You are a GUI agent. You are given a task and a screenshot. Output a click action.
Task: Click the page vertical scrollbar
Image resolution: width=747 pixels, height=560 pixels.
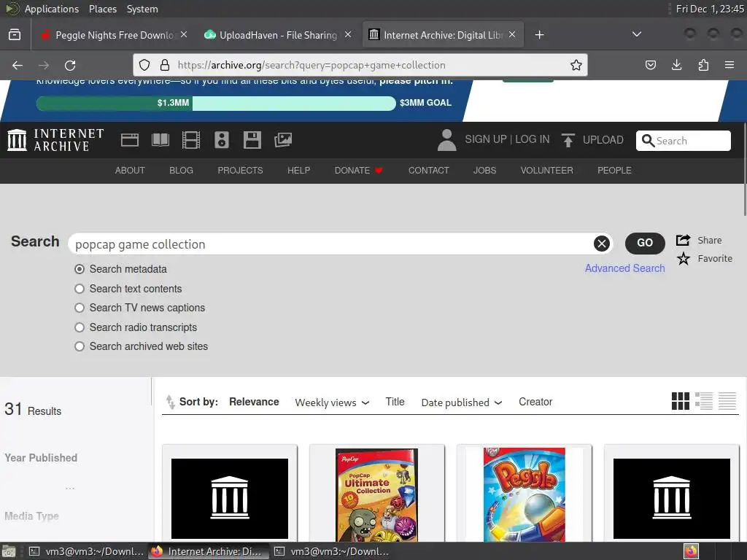744,169
